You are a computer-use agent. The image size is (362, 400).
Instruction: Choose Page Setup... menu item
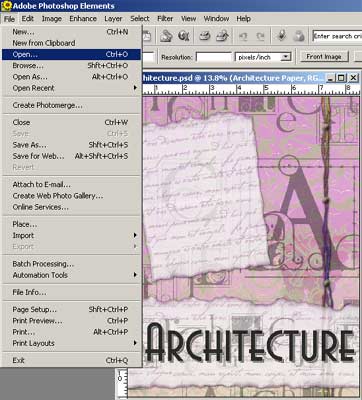(x=71, y=309)
